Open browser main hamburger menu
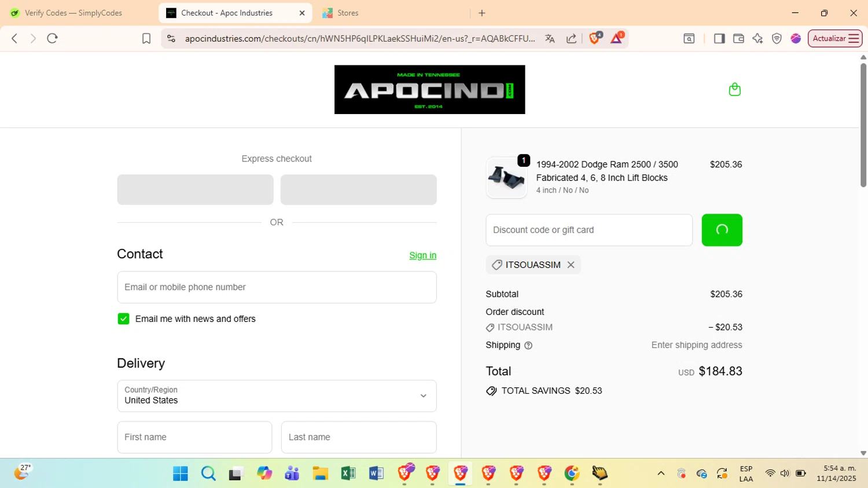868x488 pixels. pos(854,38)
